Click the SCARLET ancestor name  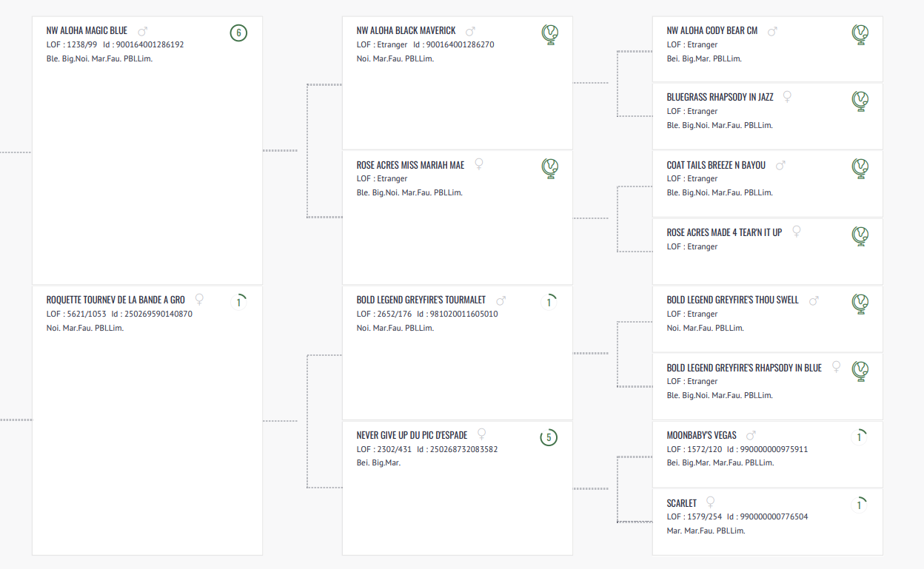[x=681, y=504]
